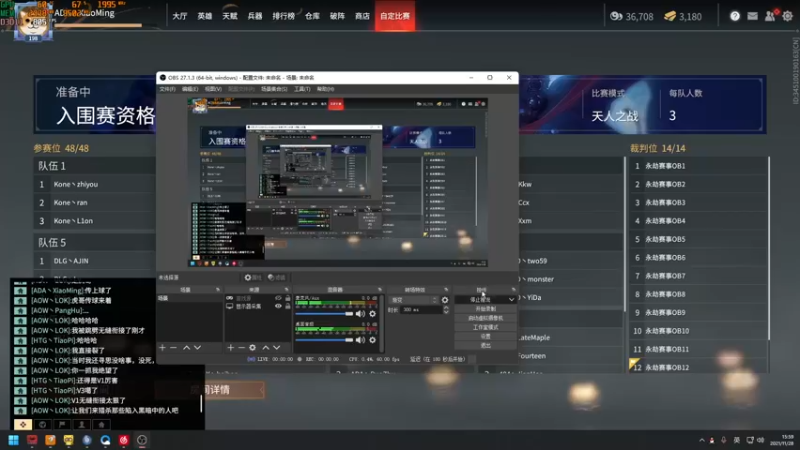Adjust transition duration stepper arrows

pos(446,310)
